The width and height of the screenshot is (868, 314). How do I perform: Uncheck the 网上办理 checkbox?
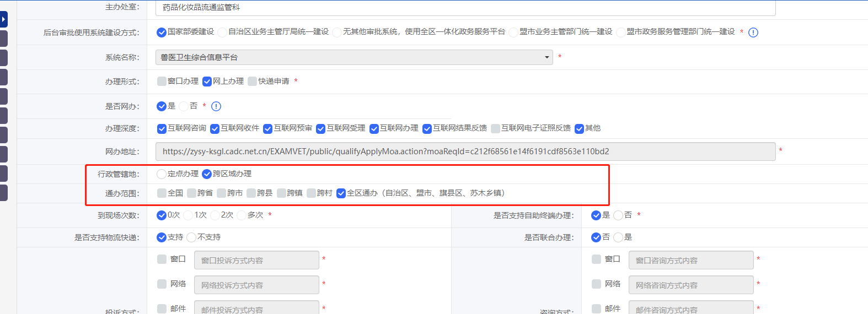click(207, 82)
